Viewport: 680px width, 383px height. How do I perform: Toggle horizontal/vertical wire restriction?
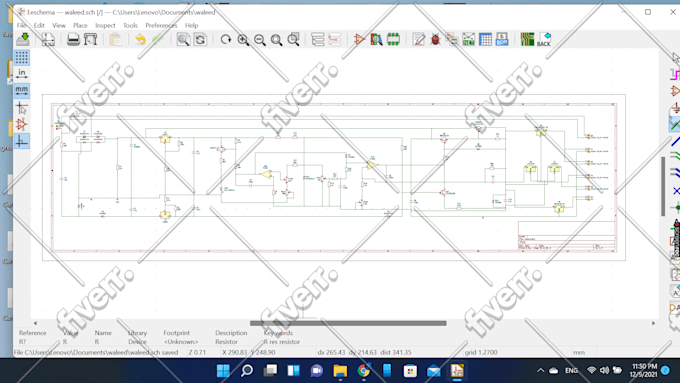tap(22, 141)
